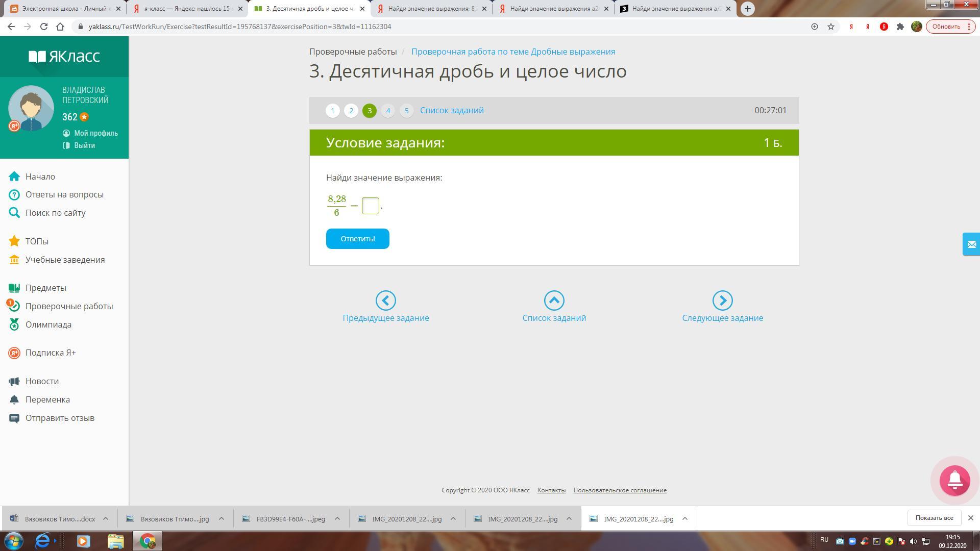Viewport: 980px width, 551px height.
Task: Open the Начало home icon link
Action: (x=14, y=177)
